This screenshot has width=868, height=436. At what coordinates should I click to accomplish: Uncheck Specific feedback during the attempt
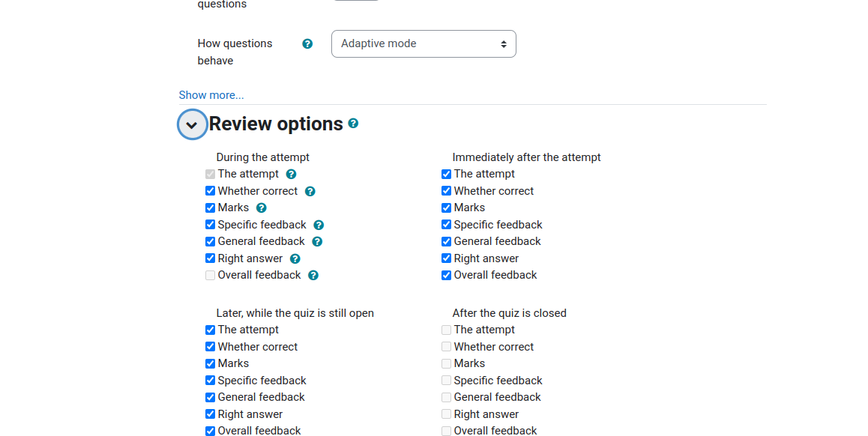pyautogui.click(x=211, y=225)
